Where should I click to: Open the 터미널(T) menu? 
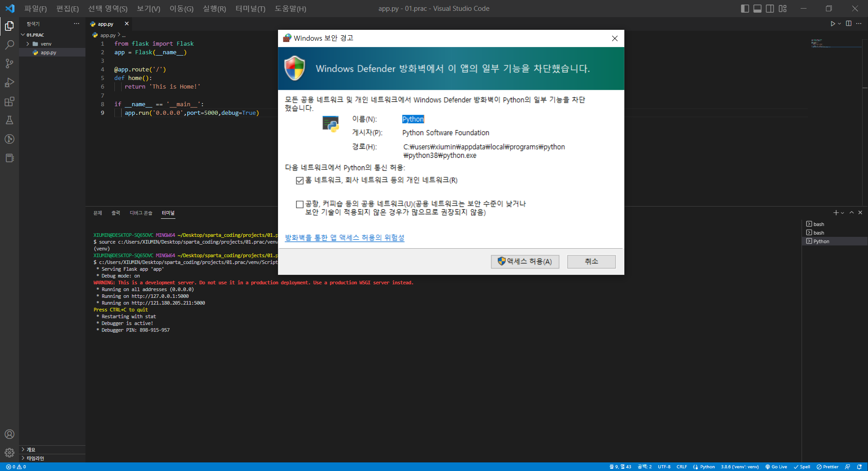pos(250,9)
